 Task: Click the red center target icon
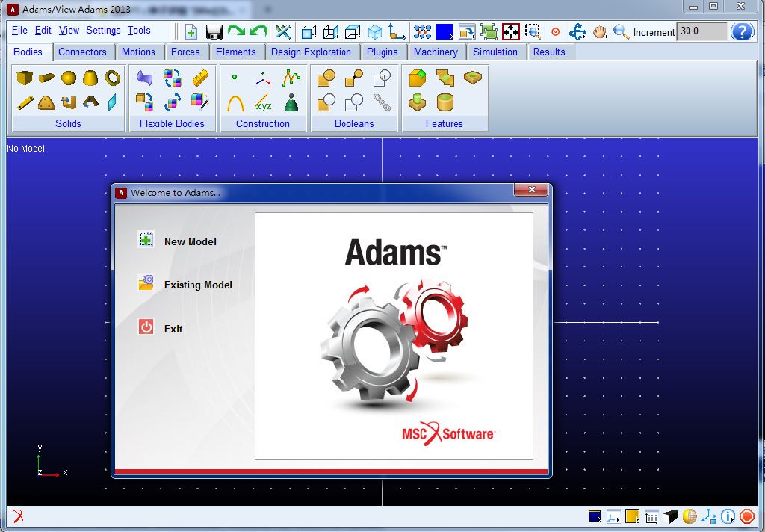[x=555, y=32]
